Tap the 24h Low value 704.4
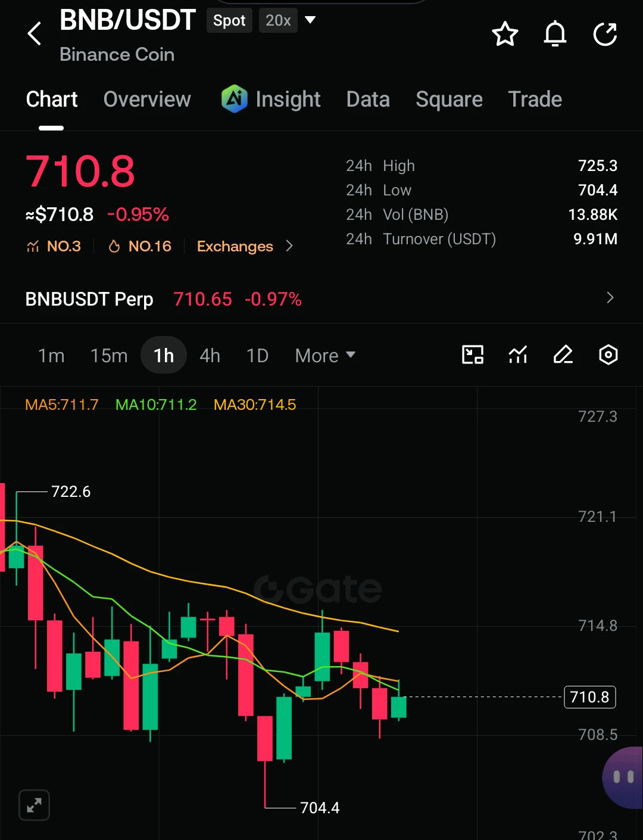This screenshot has width=643, height=840. click(598, 190)
